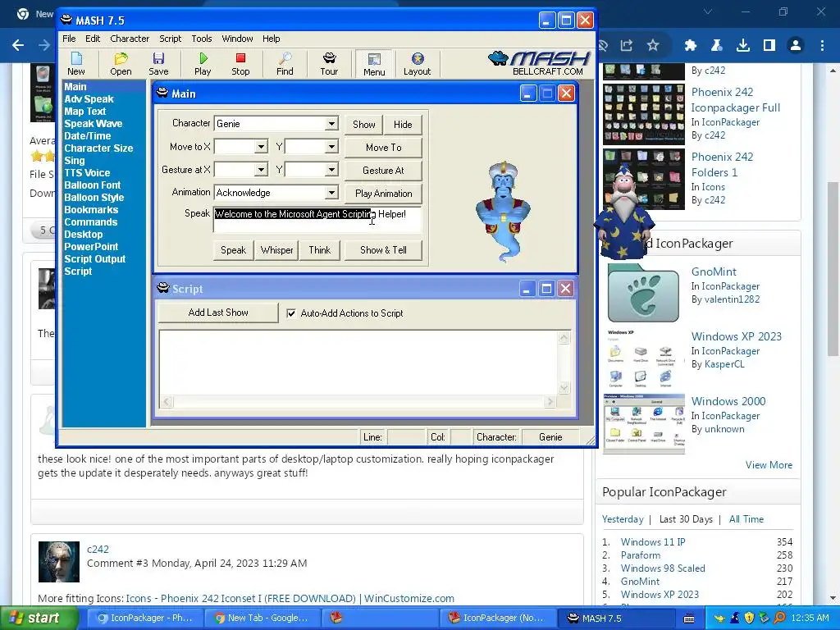Open the Script menu
This screenshot has width=840, height=630.
pos(171,39)
